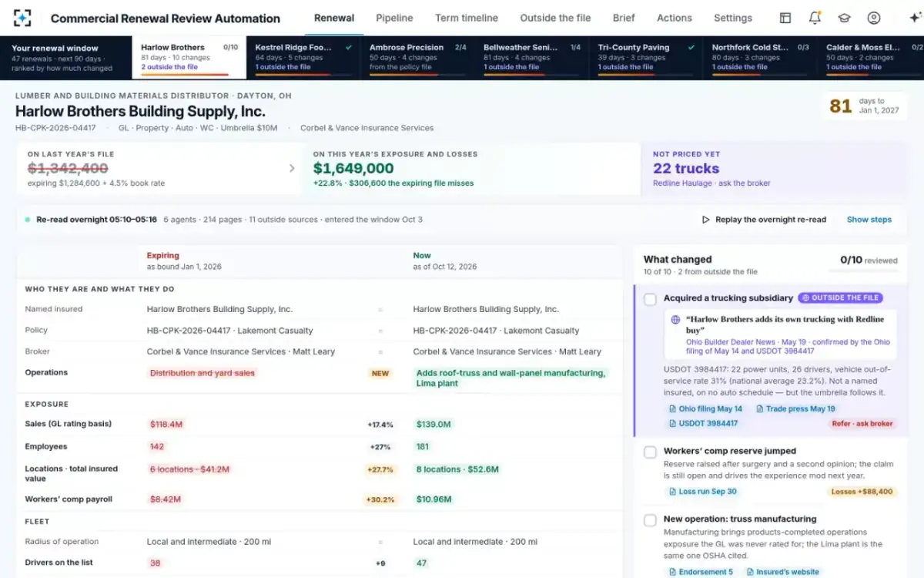Select Kestrel Ridge Foo... renewal card
924x578 pixels.
pyautogui.click(x=303, y=57)
